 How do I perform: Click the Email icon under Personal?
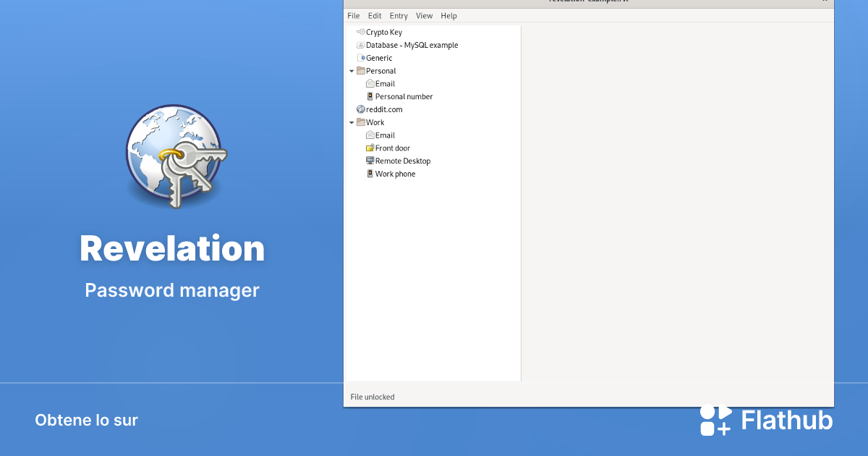point(369,83)
